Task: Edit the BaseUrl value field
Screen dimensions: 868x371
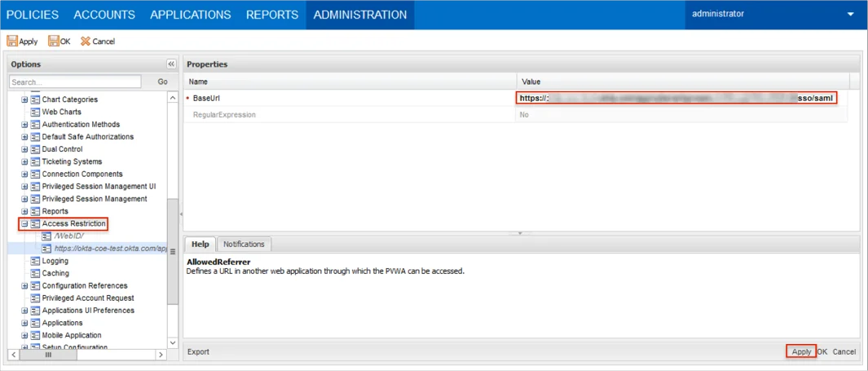Action: [676, 98]
